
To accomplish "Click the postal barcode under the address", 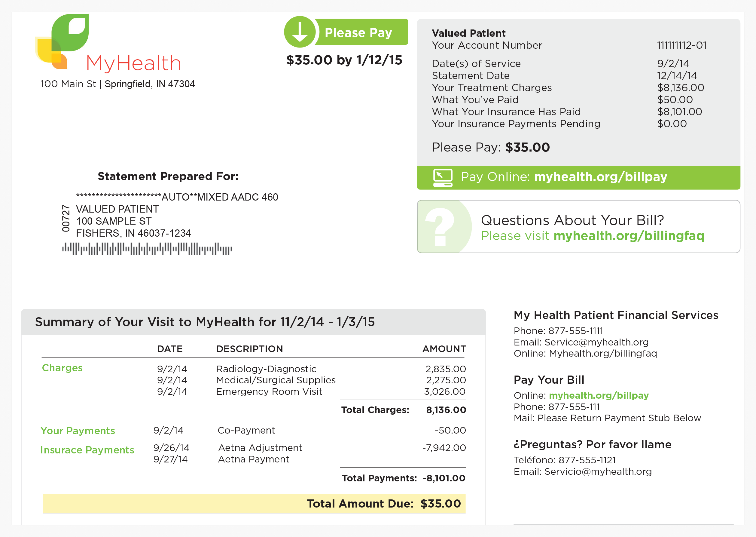I will coord(147,249).
